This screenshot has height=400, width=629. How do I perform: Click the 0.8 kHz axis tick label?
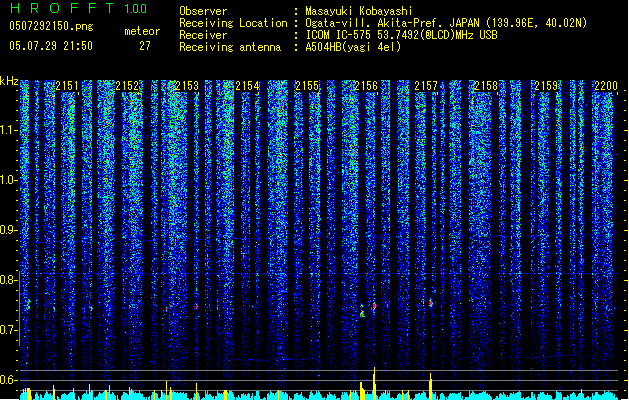[x=8, y=280]
